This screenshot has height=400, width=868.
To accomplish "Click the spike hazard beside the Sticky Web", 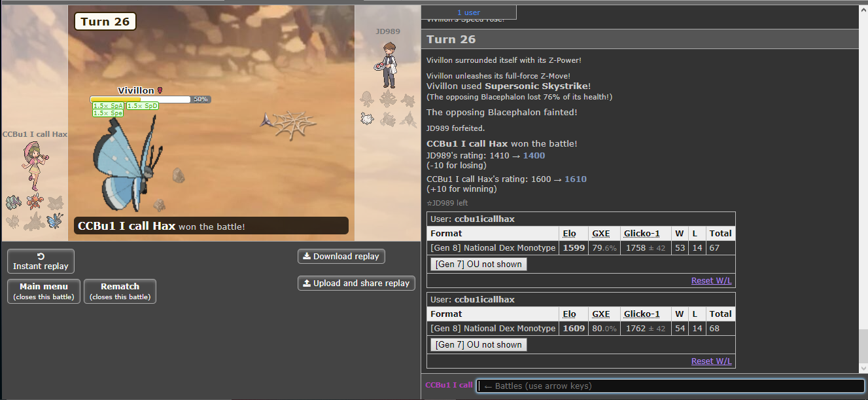I will (x=266, y=120).
